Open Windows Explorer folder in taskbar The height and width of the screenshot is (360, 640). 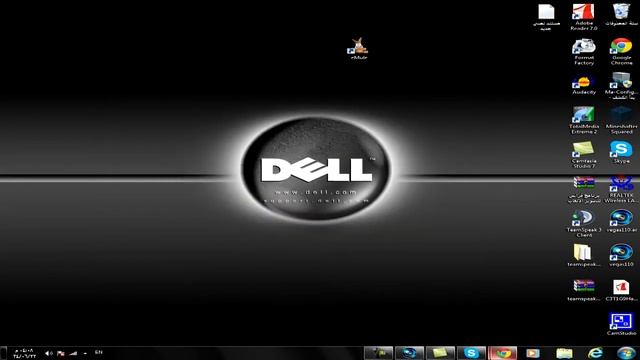pyautogui.click(x=564, y=353)
